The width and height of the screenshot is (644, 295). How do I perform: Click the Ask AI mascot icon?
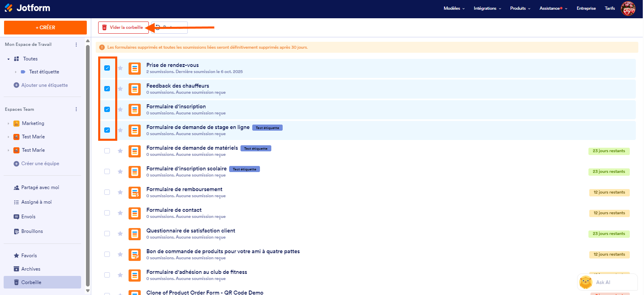(586, 282)
